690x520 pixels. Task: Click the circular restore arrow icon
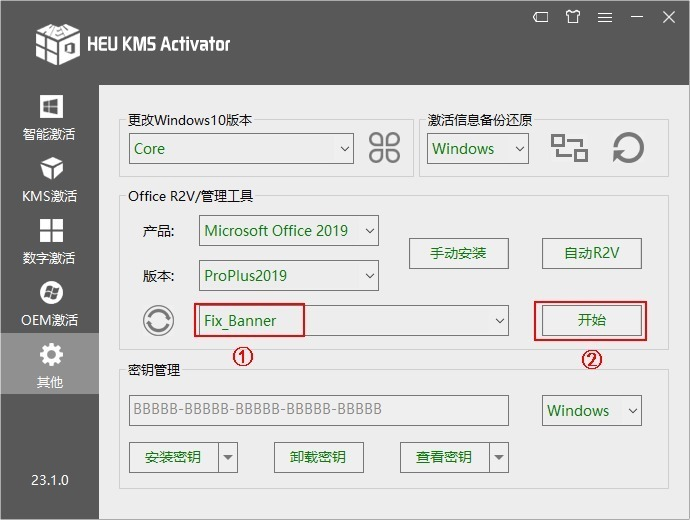coord(628,148)
